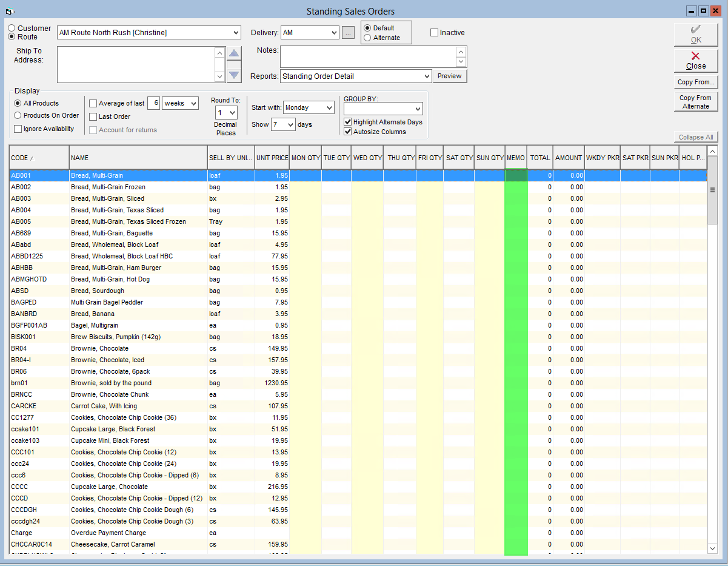
Task: Click the Cupcake Large, Chocolate row
Action: coord(358,487)
